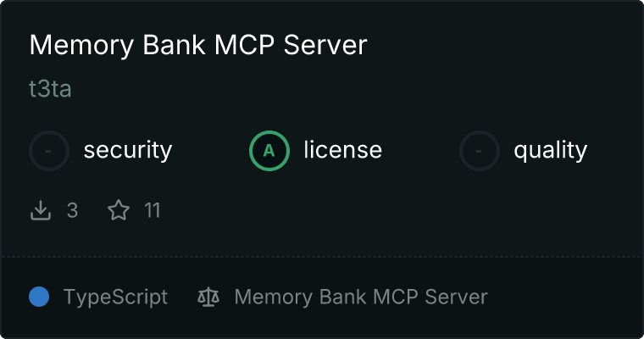The height and width of the screenshot is (339, 644).
Task: Click the balance scales license icon
Action: point(208,297)
